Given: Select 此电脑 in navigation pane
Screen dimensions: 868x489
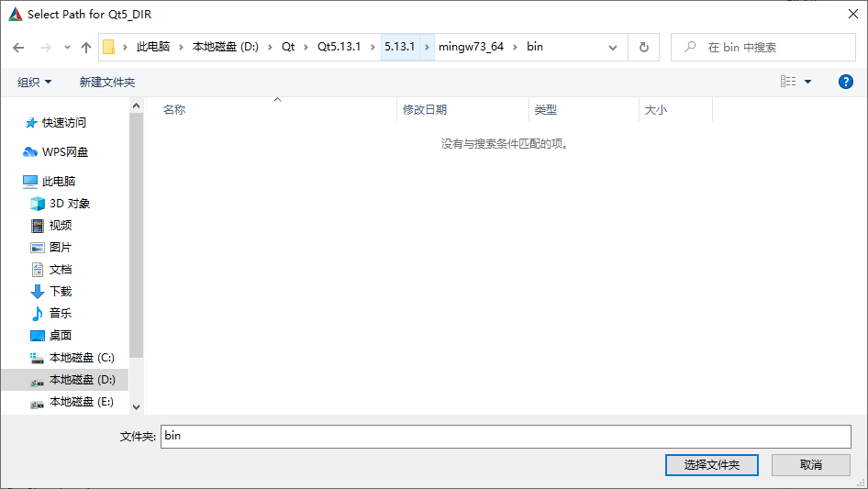Looking at the screenshot, I should 58,181.
